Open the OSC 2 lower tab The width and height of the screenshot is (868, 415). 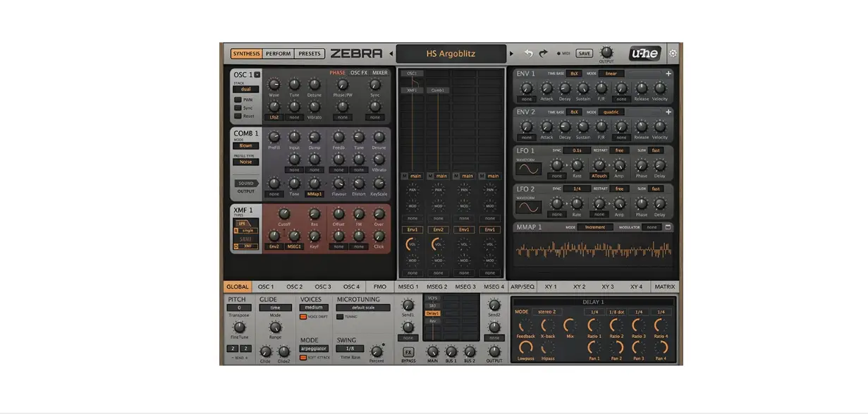[x=294, y=287]
